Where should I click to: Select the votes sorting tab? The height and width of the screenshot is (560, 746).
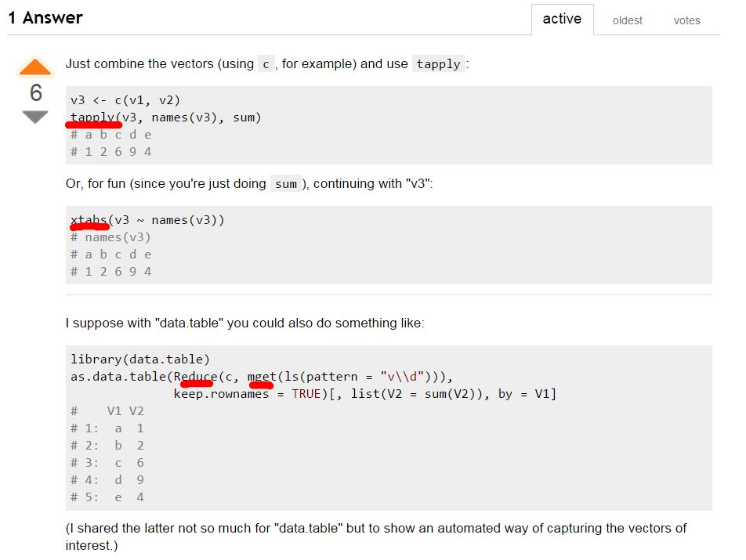tap(687, 20)
